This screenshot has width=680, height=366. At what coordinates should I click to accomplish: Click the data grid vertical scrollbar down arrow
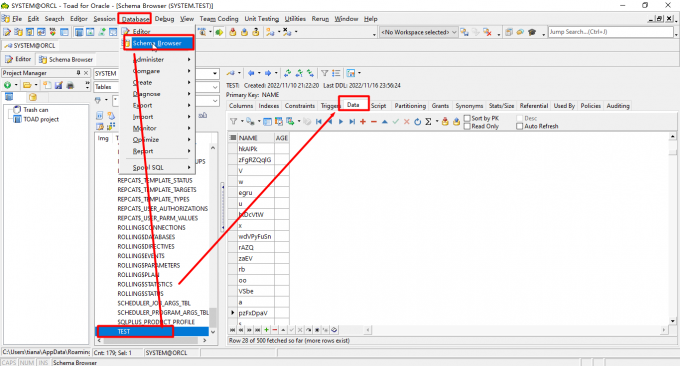click(x=673, y=321)
